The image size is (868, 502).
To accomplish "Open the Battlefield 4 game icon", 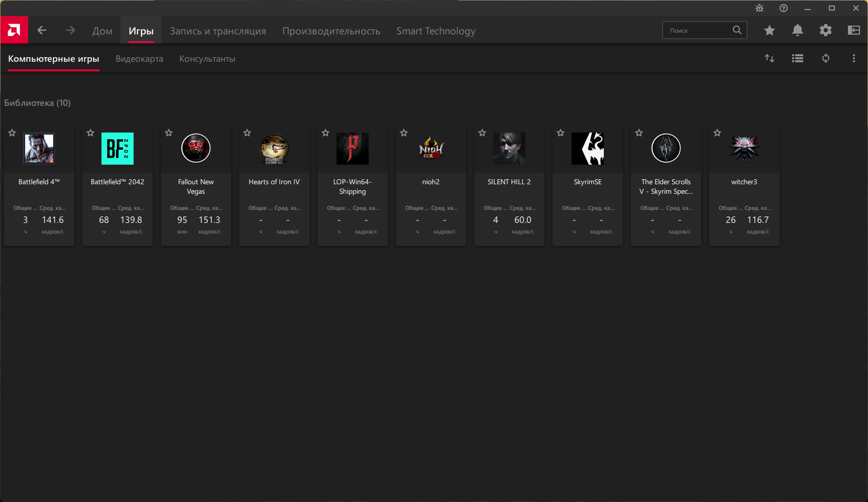I will coord(39,149).
